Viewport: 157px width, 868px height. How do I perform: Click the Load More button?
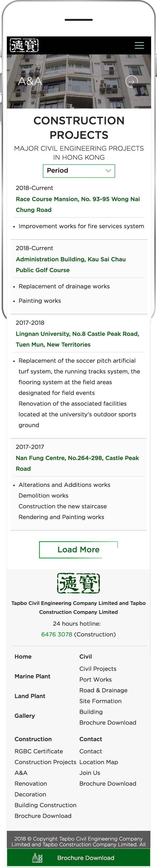click(78, 550)
